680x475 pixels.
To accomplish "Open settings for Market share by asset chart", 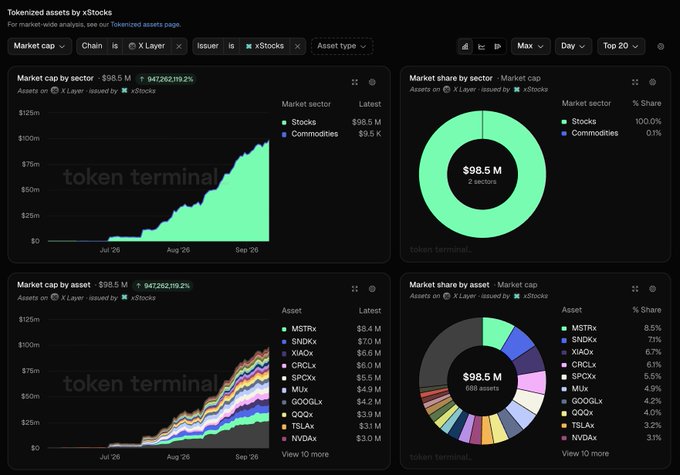I will (652, 289).
